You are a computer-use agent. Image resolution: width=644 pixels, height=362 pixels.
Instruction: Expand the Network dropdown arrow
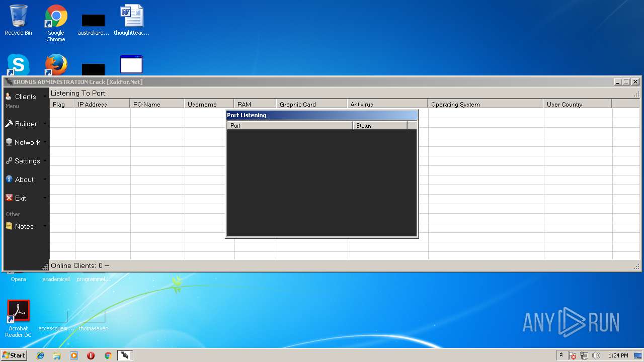point(45,142)
